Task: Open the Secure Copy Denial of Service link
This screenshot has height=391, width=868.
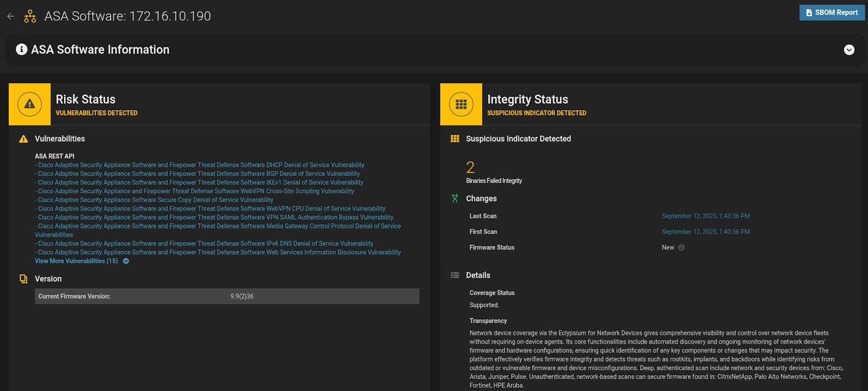Action: [154, 200]
